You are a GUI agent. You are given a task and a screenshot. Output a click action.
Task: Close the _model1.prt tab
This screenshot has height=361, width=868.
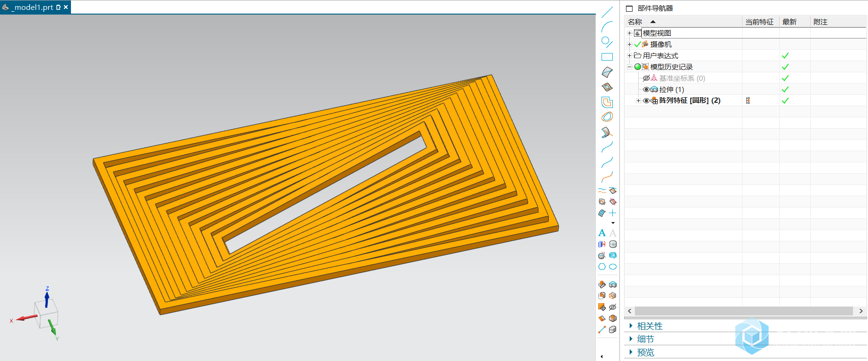point(66,7)
